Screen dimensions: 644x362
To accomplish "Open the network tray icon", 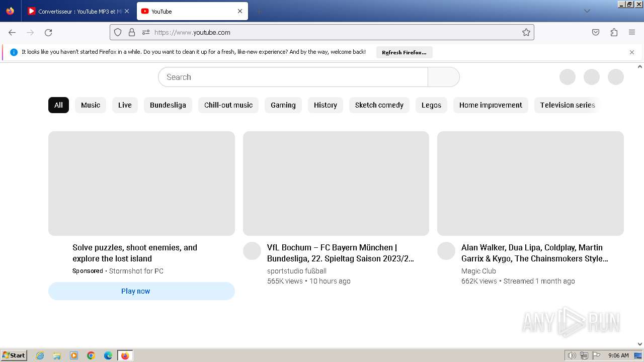I will pyautogui.click(x=584, y=355).
